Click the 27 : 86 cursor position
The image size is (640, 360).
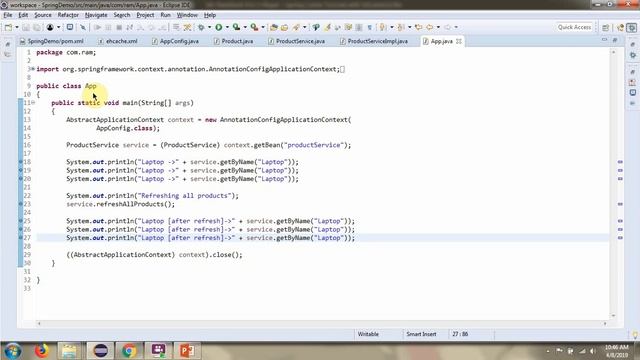coord(460,334)
